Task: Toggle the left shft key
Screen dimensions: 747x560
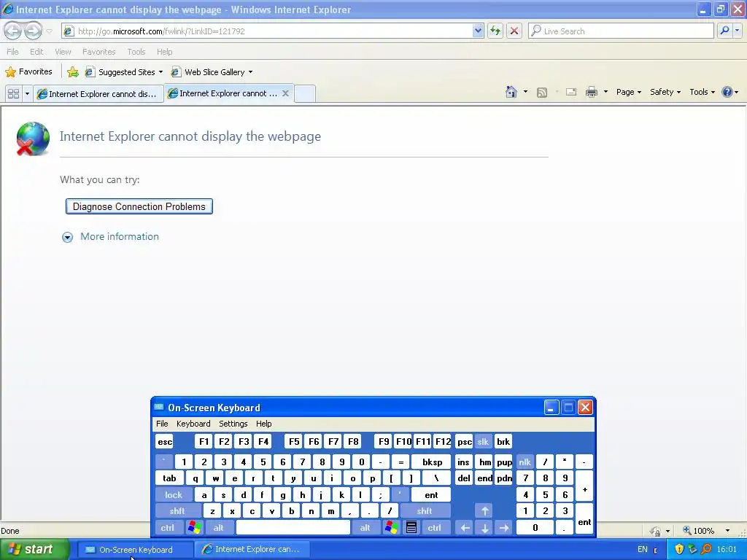Action: (177, 511)
